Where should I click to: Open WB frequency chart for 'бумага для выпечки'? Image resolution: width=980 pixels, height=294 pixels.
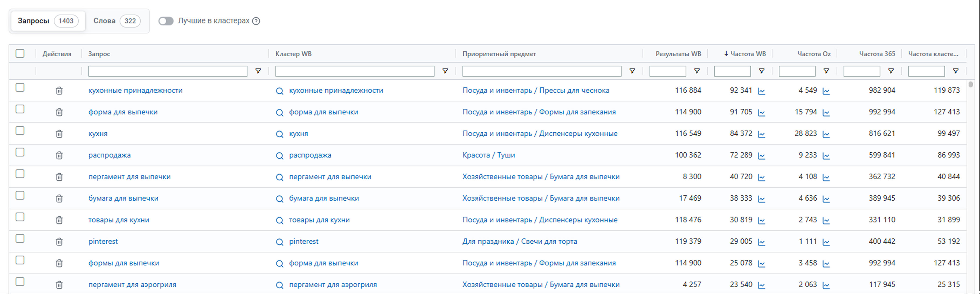click(x=761, y=199)
